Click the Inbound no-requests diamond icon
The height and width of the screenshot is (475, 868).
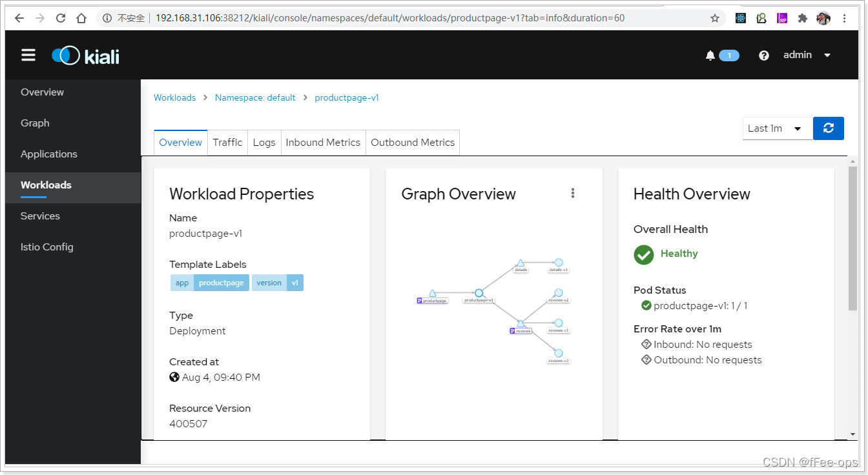point(646,345)
